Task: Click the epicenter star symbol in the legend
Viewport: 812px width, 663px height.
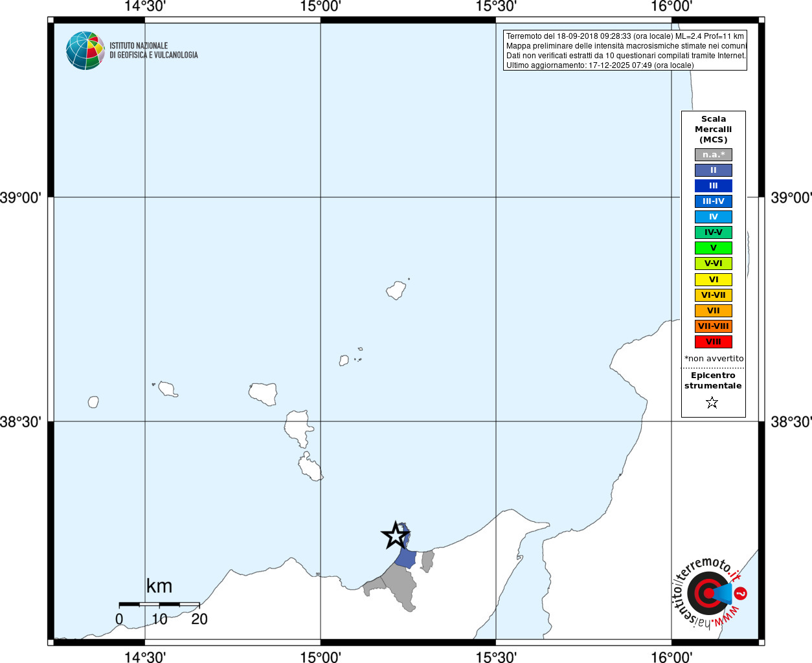Action: point(712,403)
